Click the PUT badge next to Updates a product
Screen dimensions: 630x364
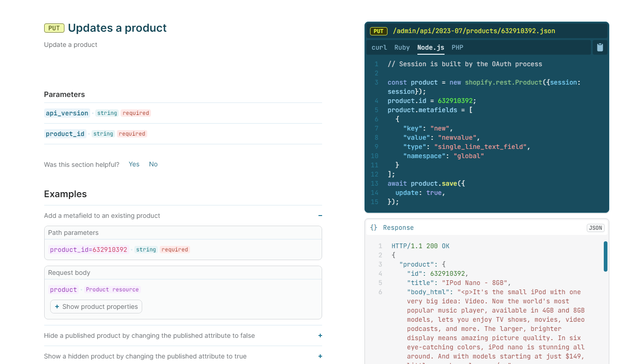click(54, 28)
